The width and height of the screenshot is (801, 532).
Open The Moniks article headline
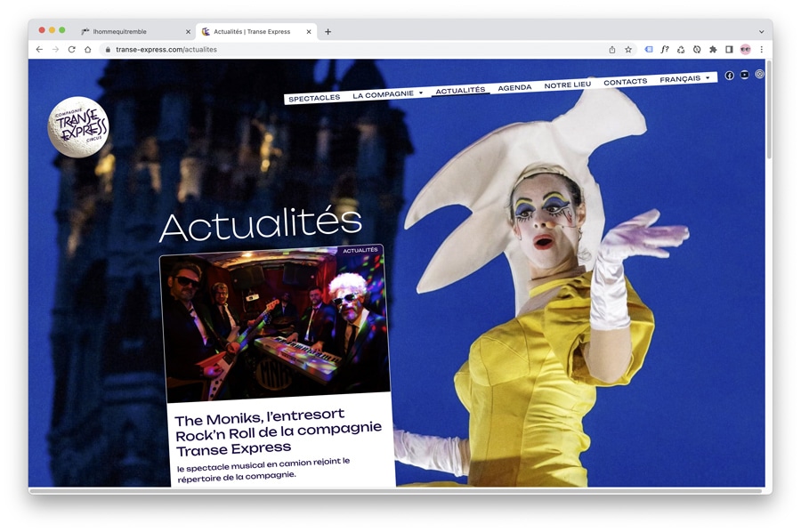[x=278, y=431]
